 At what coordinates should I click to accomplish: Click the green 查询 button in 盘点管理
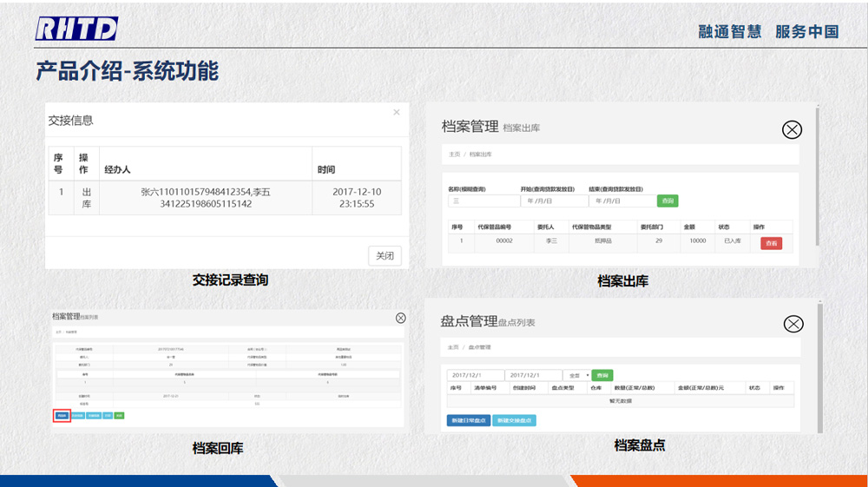pos(602,375)
